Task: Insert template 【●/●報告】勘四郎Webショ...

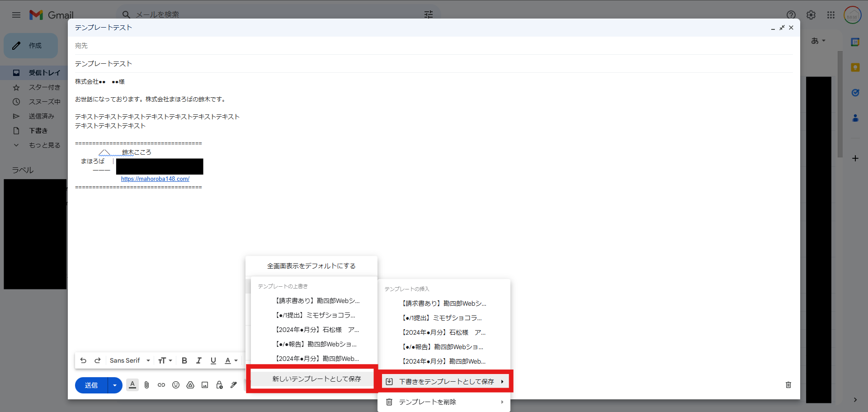Action: click(x=444, y=347)
